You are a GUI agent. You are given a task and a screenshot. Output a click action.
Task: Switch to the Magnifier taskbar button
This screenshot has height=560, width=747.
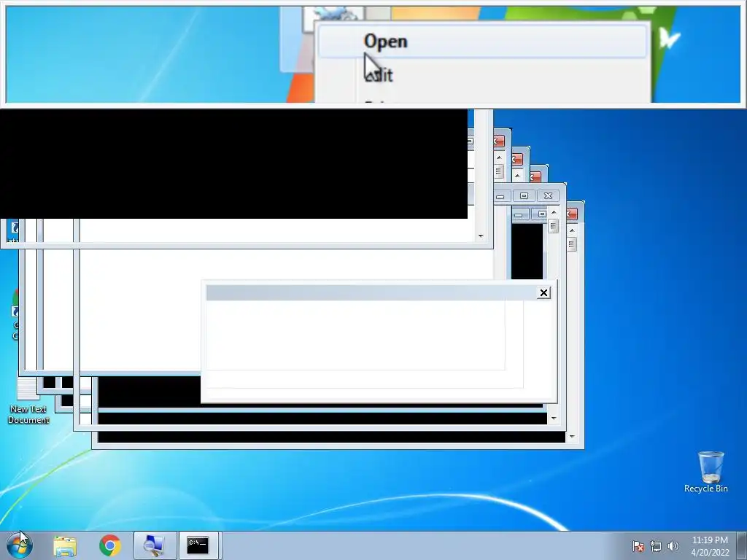tap(155, 545)
